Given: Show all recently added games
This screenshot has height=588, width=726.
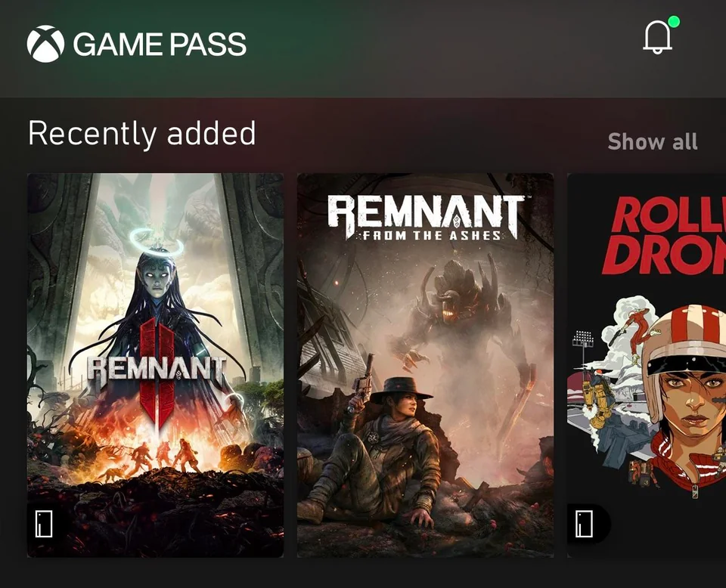Looking at the screenshot, I should tap(653, 141).
